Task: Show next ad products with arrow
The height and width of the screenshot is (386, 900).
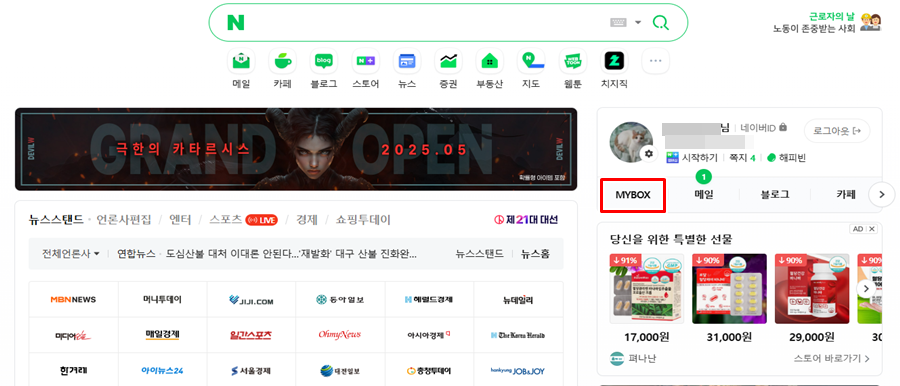Action: [867, 289]
